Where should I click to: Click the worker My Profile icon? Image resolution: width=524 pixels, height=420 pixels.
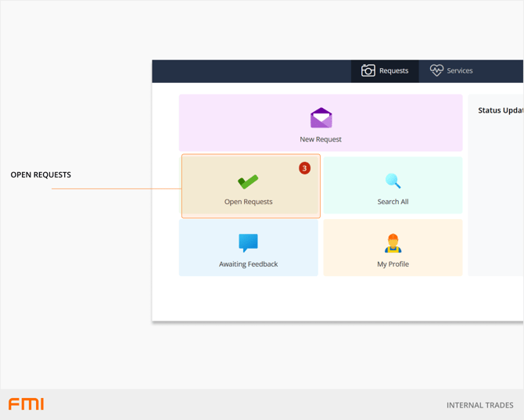pos(393,243)
